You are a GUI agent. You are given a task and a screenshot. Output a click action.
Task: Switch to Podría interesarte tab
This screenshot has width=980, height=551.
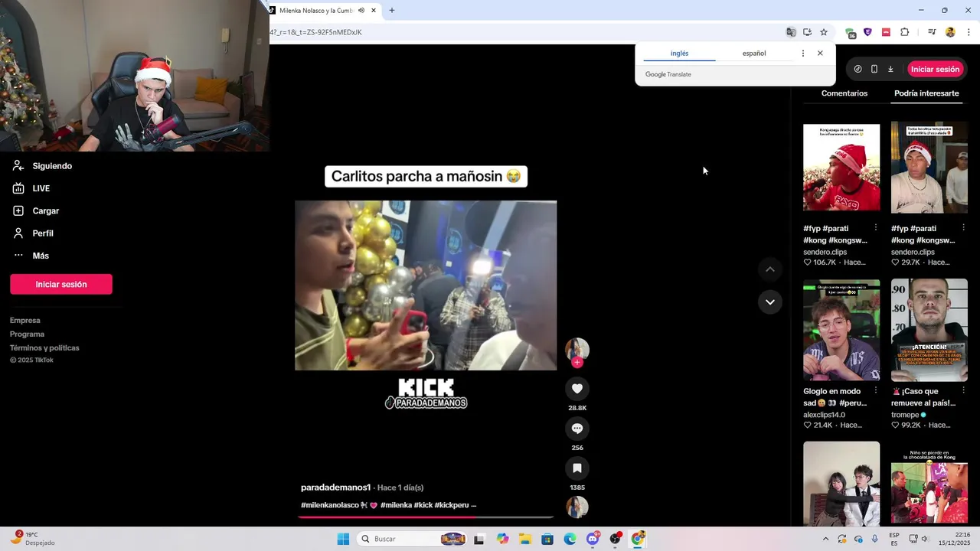pyautogui.click(x=926, y=93)
